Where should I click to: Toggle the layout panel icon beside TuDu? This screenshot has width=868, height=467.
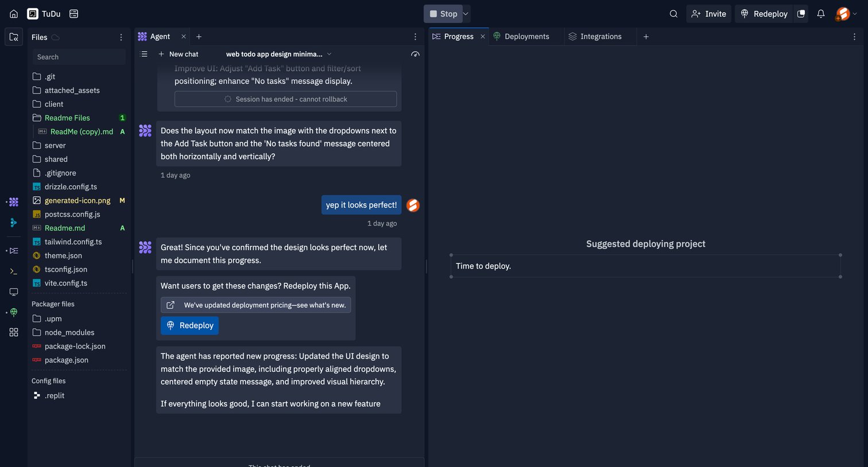pos(73,14)
